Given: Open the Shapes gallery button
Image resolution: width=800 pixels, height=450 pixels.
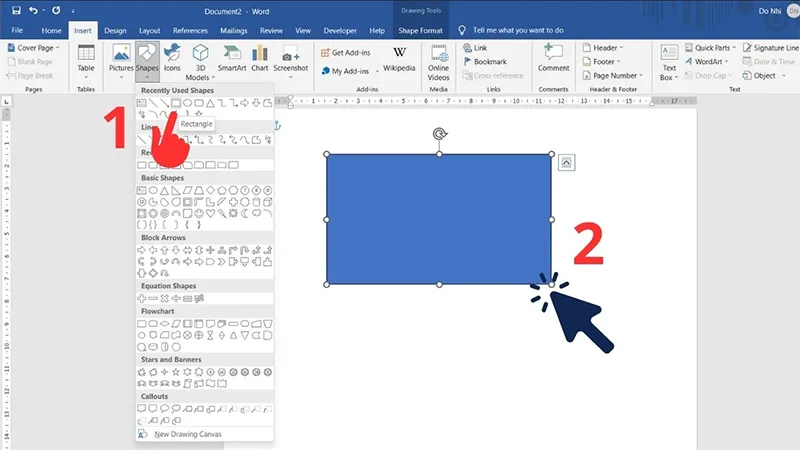Looking at the screenshot, I should 147,60.
